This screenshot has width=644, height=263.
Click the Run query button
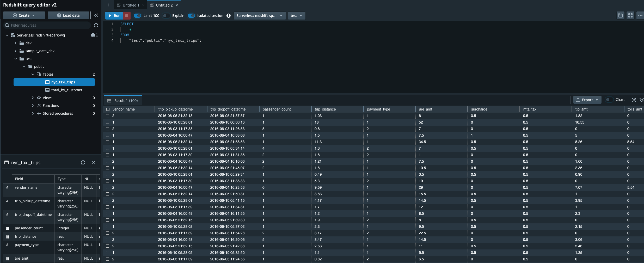coord(114,16)
